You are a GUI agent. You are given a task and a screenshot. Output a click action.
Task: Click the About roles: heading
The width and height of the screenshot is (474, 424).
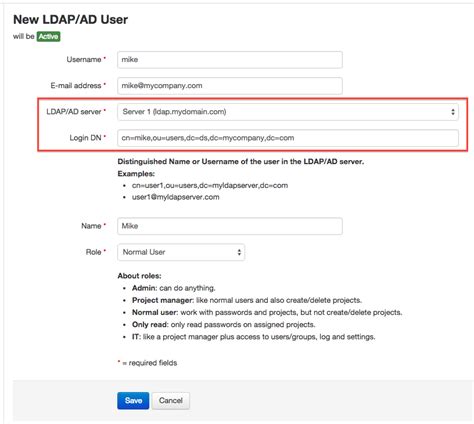[x=139, y=276]
